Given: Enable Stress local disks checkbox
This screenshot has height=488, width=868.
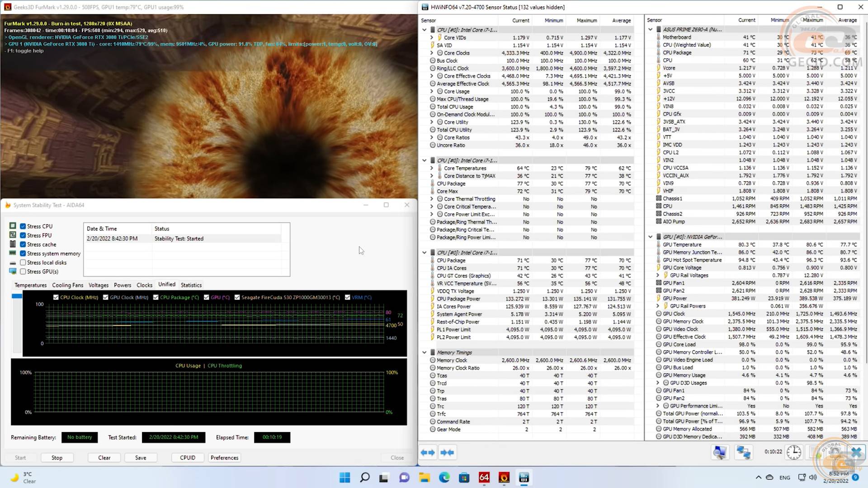Looking at the screenshot, I should (23, 262).
